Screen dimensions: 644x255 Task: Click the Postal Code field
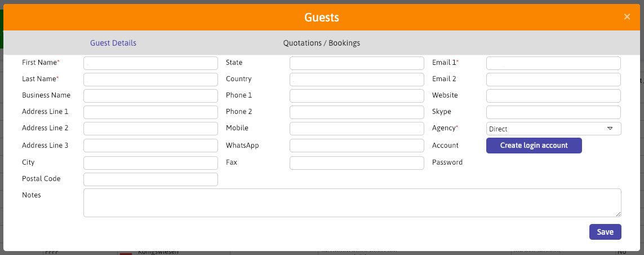150,179
